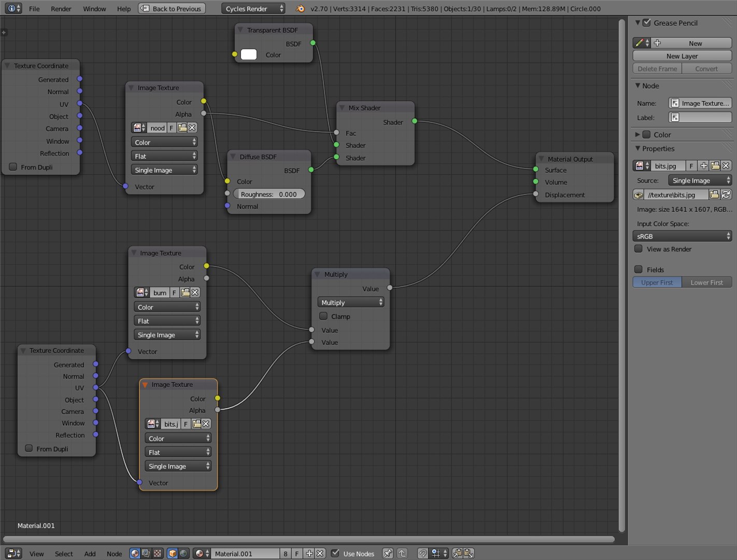Browse file path next to //texture\bits.jpg
The height and width of the screenshot is (560, 737).
(715, 194)
